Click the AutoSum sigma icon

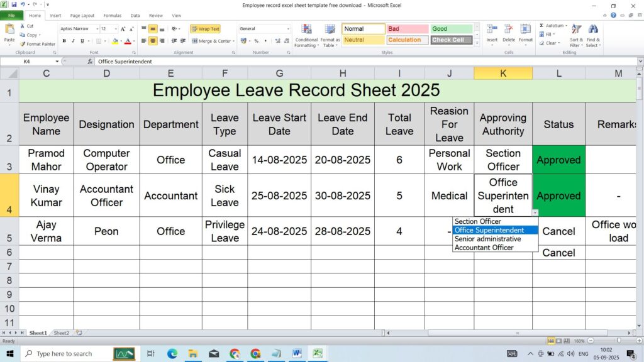[x=541, y=26]
